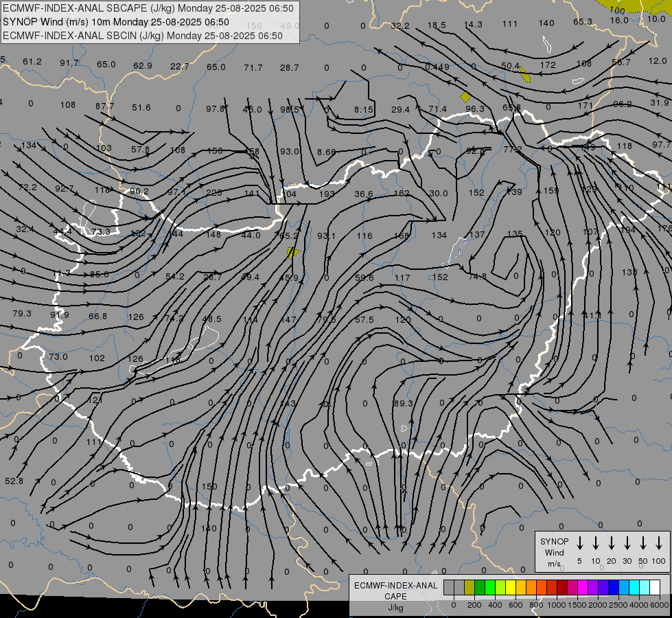Click the 200 tick label on CAPE scale
Screen dimensions: 672x618
(x=474, y=605)
